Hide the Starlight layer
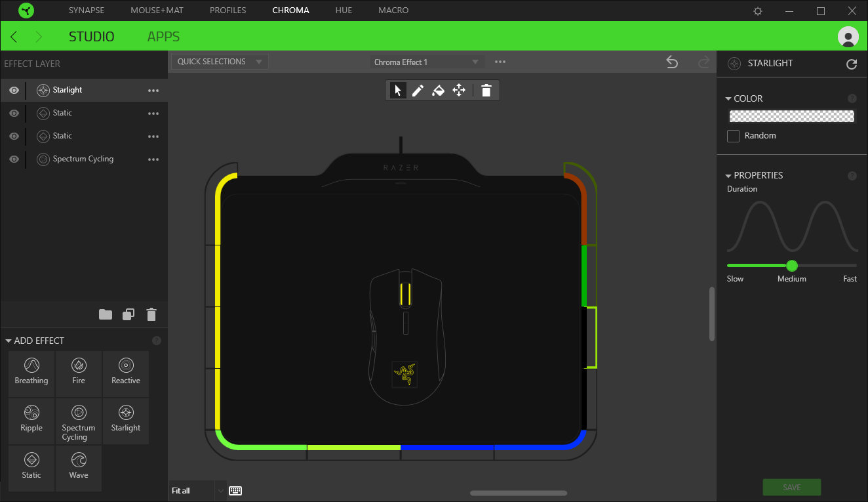Viewport: 868px width, 502px height. click(x=14, y=91)
